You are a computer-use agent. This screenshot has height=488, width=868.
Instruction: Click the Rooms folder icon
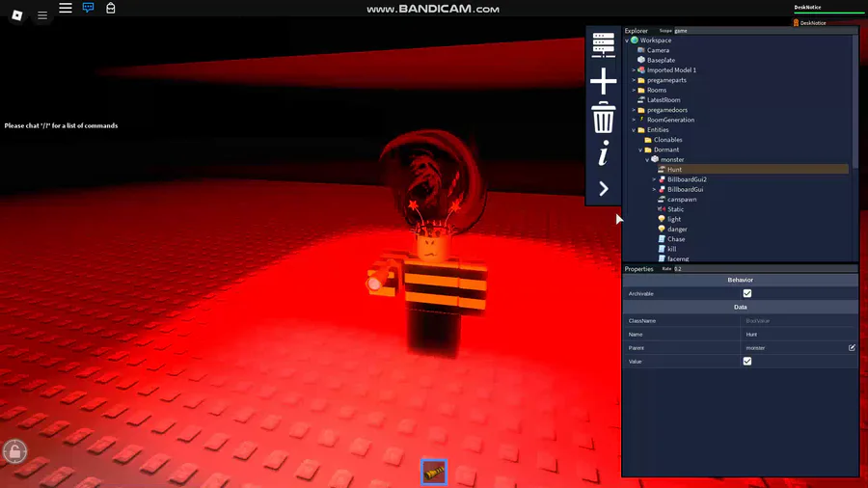tap(641, 90)
